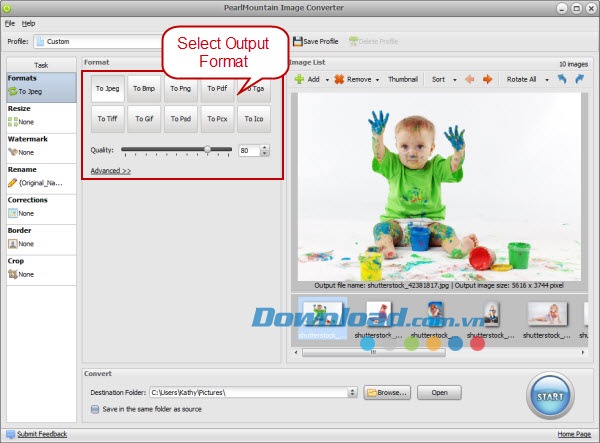The width and height of the screenshot is (600, 443).
Task: Click the Quality value field showing 80
Action: 249,151
